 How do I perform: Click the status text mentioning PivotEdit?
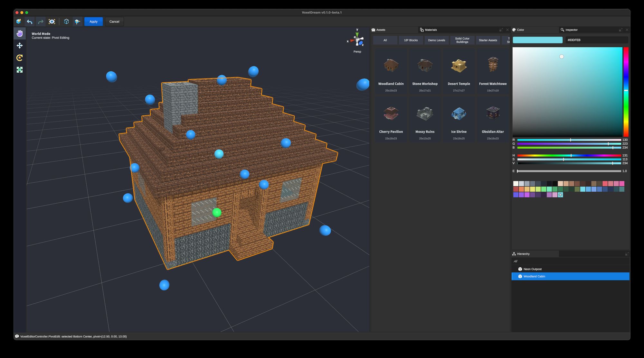click(73, 336)
